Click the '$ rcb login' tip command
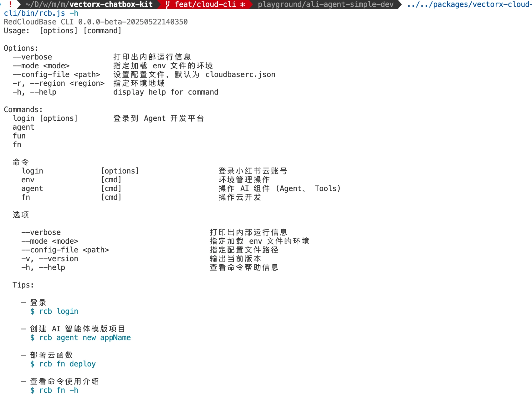 pos(54,311)
